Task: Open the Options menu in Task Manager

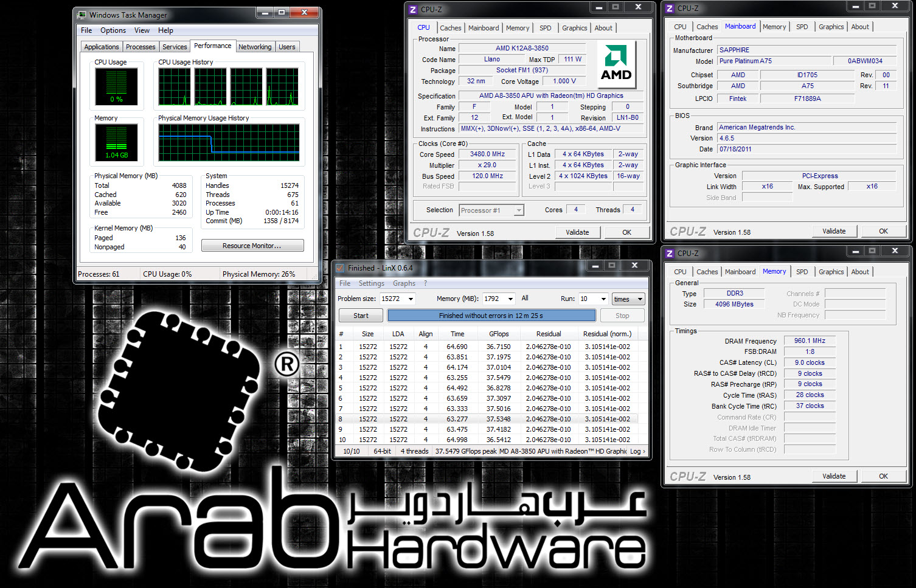Action: pyautogui.click(x=113, y=30)
